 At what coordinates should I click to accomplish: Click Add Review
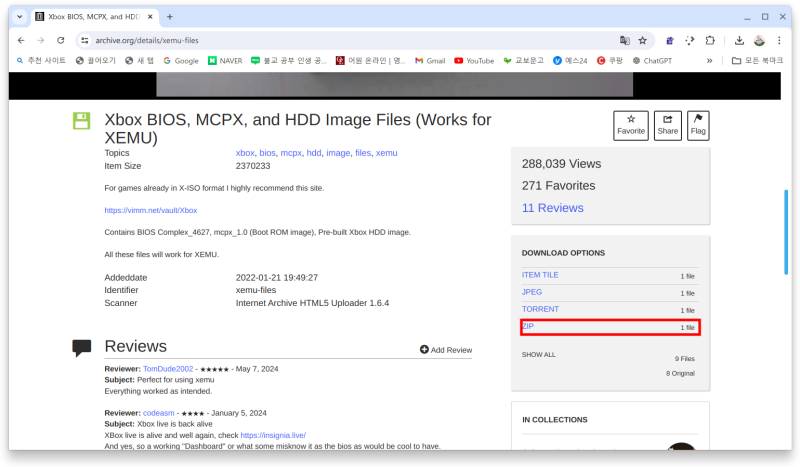click(446, 350)
